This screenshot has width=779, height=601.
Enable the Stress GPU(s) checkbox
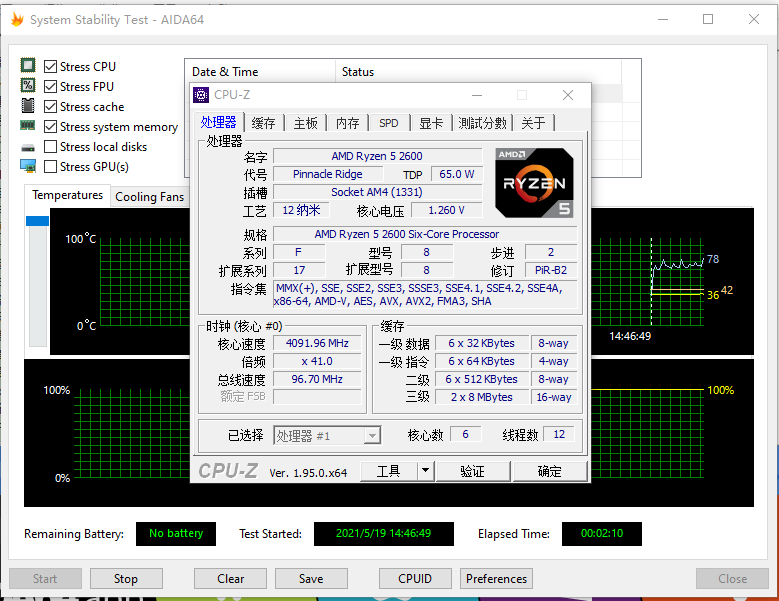click(50, 166)
